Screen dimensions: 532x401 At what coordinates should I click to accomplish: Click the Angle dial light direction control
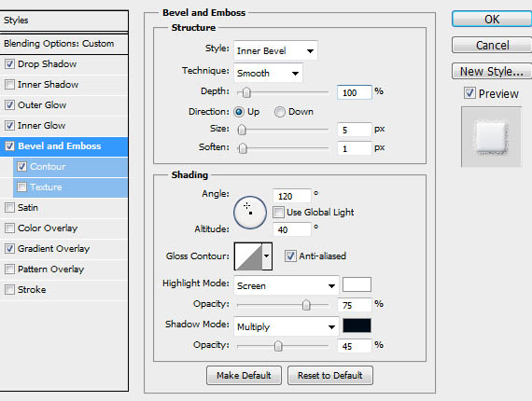pos(250,213)
